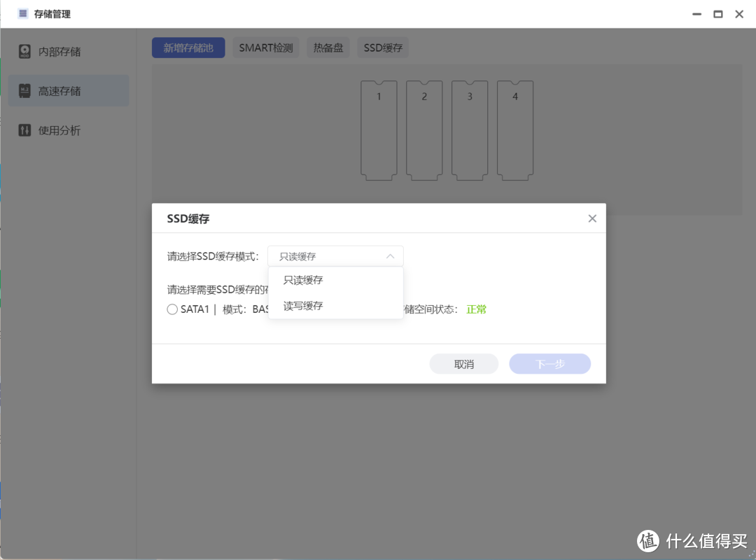
Task: Choose 只读缓存 from the dropdown list
Action: pos(302,280)
